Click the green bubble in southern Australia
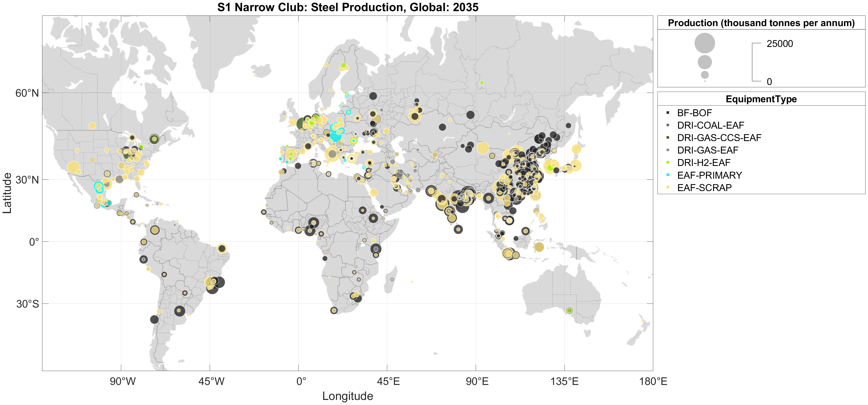 point(570,310)
